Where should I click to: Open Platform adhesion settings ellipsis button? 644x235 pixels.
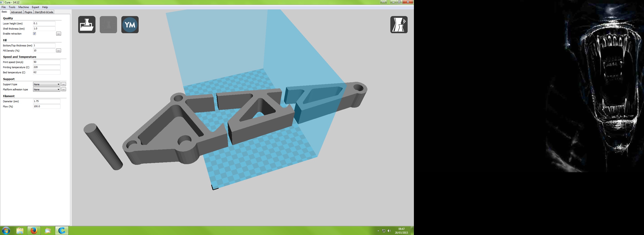click(x=64, y=89)
